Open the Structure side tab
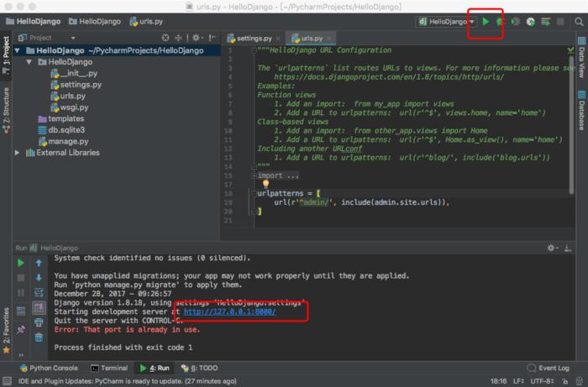This screenshot has height=387, width=588. point(6,110)
